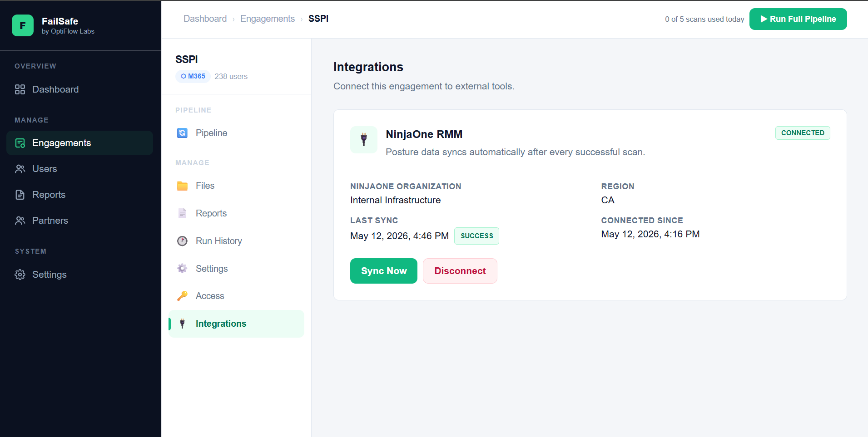Click the '238 users' text
This screenshot has height=437, width=868.
[x=231, y=76]
